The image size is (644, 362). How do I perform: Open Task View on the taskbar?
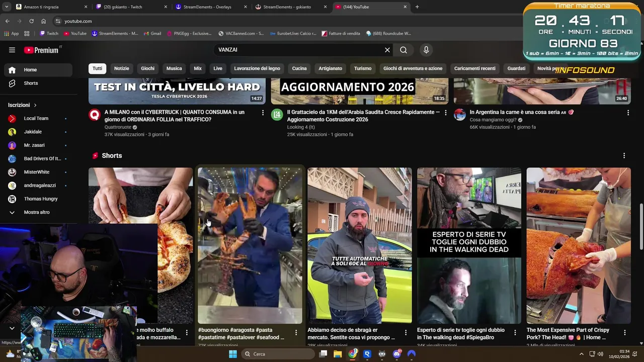click(x=324, y=354)
